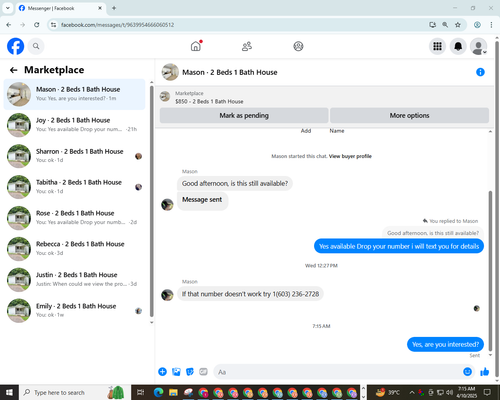Reload the page
500x400 pixels.
tap(37, 25)
